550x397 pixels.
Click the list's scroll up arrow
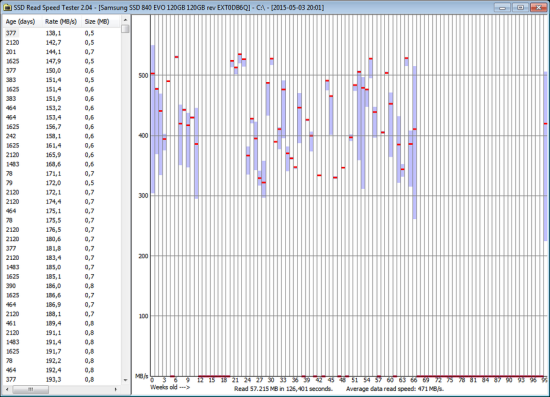click(125, 20)
